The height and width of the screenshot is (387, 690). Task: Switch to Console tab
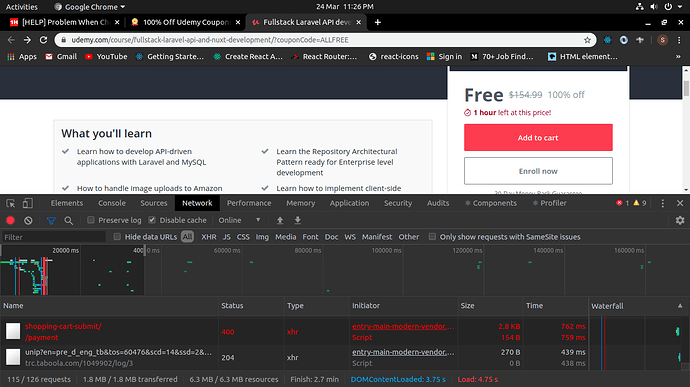pyautogui.click(x=112, y=203)
